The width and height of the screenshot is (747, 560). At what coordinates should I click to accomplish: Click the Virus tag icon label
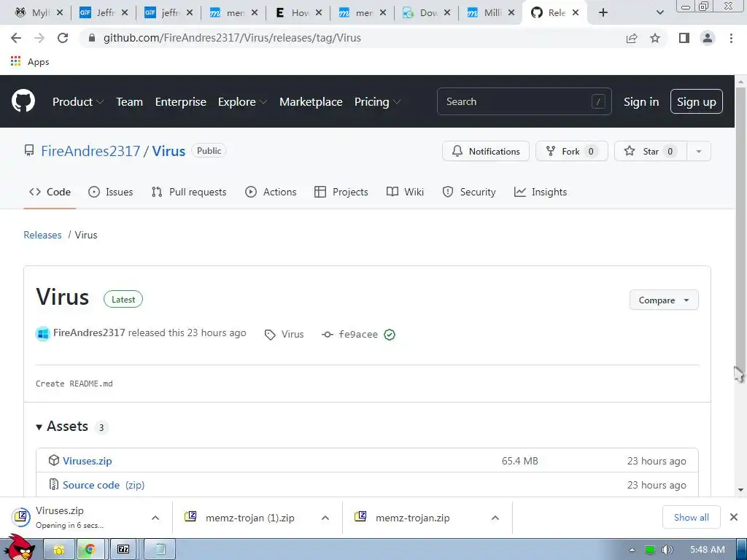(x=285, y=335)
